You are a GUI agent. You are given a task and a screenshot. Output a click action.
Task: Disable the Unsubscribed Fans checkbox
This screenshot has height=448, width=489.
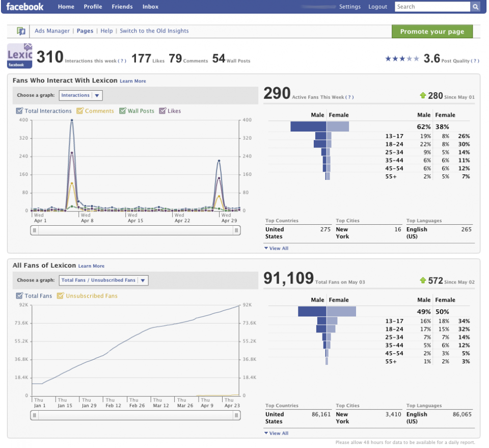pyautogui.click(x=60, y=296)
